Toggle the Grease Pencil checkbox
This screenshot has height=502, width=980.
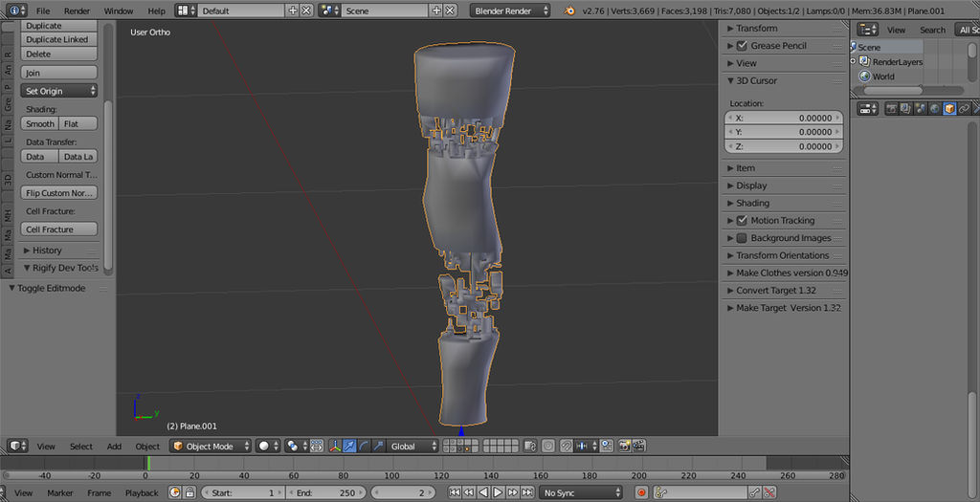[x=742, y=46]
